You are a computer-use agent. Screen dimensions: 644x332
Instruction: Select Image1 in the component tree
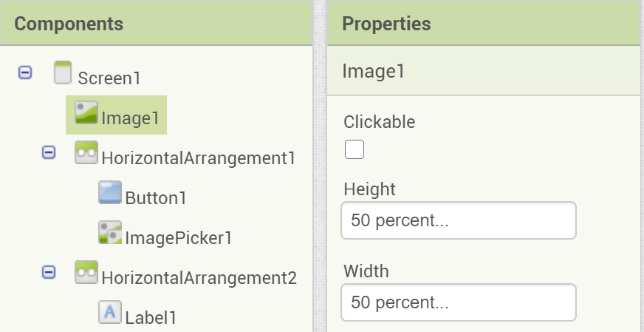[130, 118]
